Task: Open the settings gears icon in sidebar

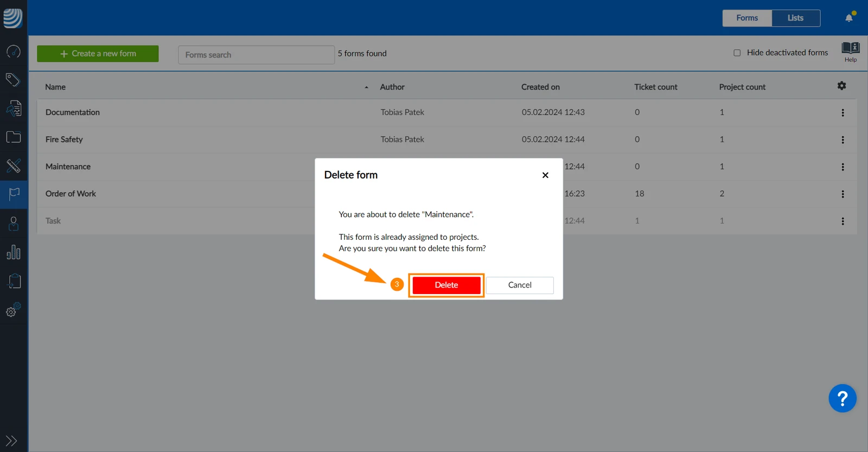Action: 14,310
